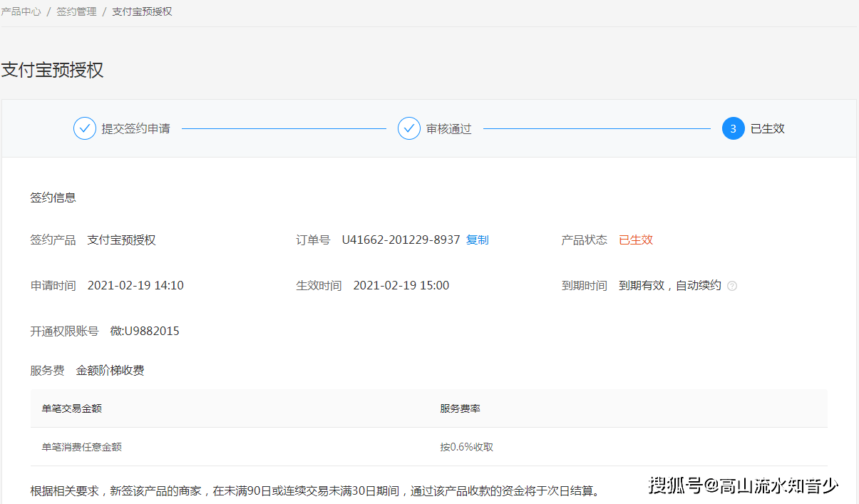Select the 提交签约申请 step label
The image size is (859, 504).
(135, 129)
